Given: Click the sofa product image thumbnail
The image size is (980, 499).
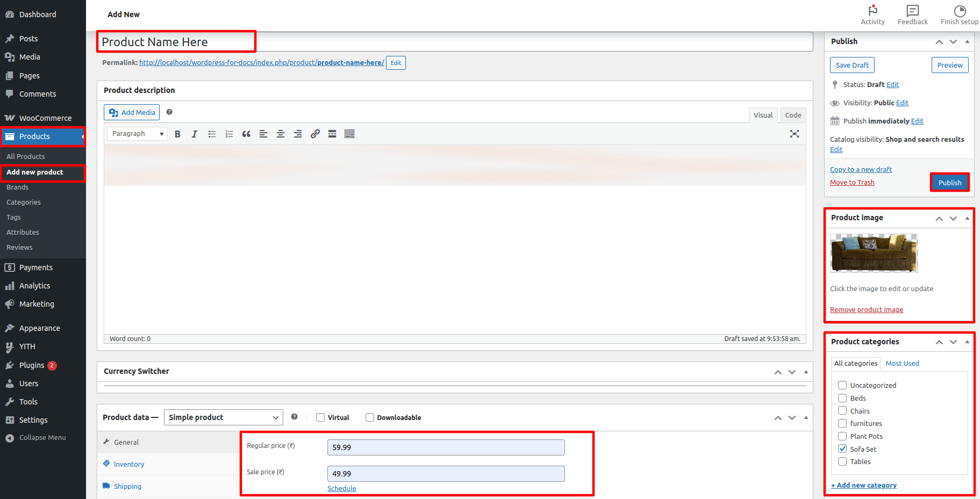Looking at the screenshot, I should click(x=874, y=253).
